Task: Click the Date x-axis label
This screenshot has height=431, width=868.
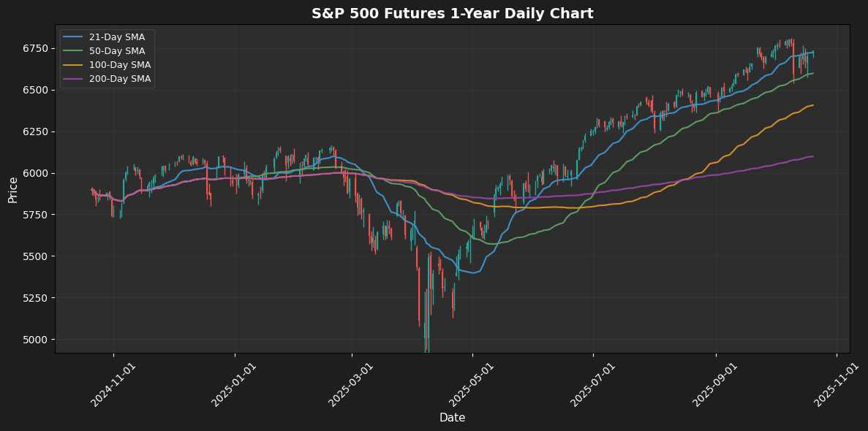Action: click(452, 418)
